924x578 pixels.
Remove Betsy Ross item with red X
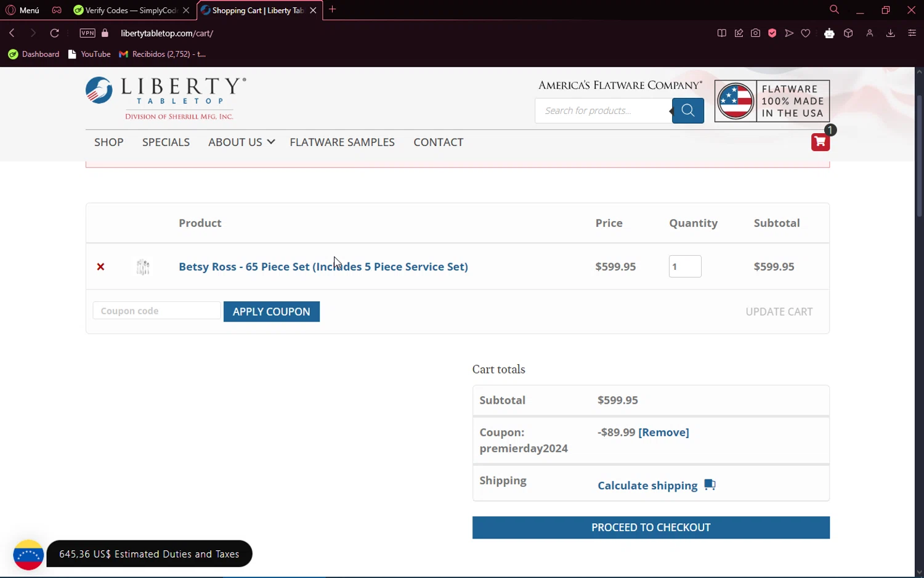click(x=100, y=267)
